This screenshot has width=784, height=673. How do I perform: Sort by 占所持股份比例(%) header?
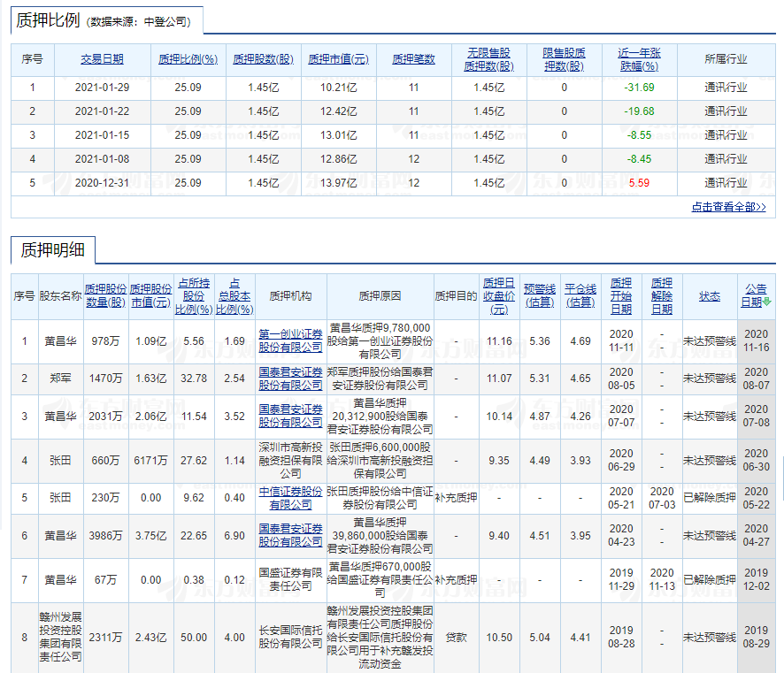tap(194, 295)
